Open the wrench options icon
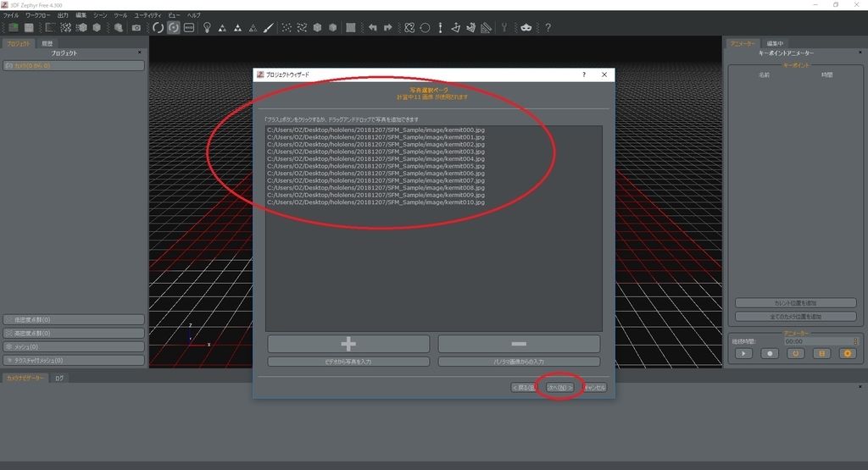The image size is (868, 470). click(504, 28)
